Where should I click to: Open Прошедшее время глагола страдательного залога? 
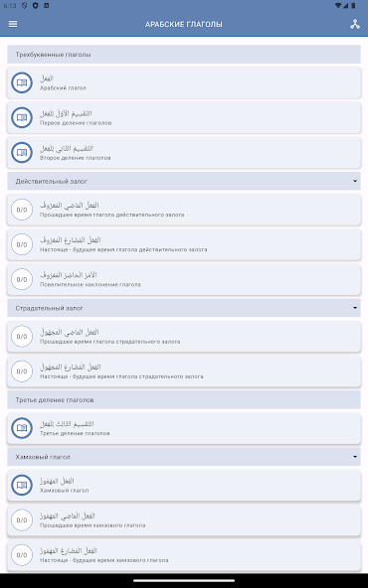pyautogui.click(x=184, y=337)
